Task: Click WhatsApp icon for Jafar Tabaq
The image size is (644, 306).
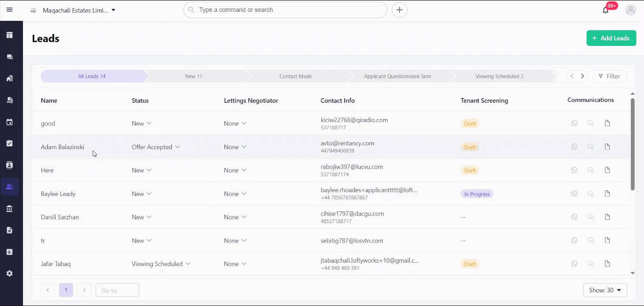Action: point(574,263)
